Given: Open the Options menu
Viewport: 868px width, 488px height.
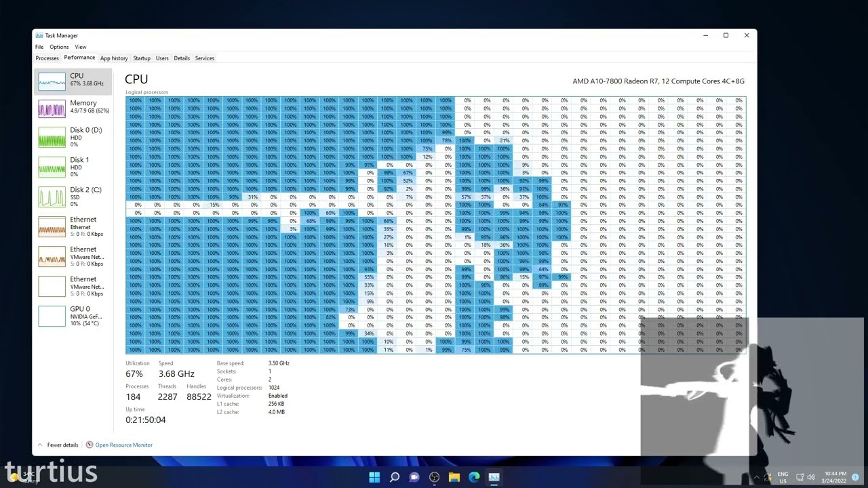Looking at the screenshot, I should pyautogui.click(x=59, y=47).
